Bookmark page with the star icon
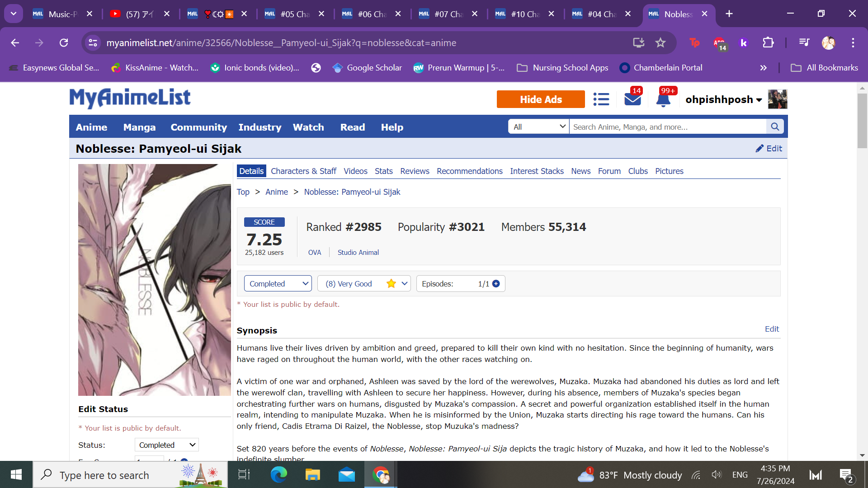 coord(660,43)
